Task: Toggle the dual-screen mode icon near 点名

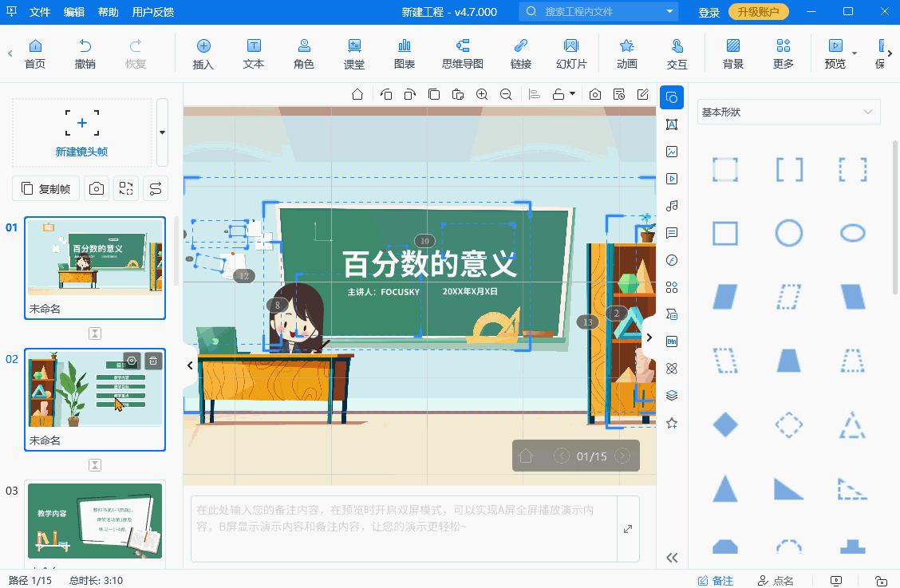Action: point(836,580)
